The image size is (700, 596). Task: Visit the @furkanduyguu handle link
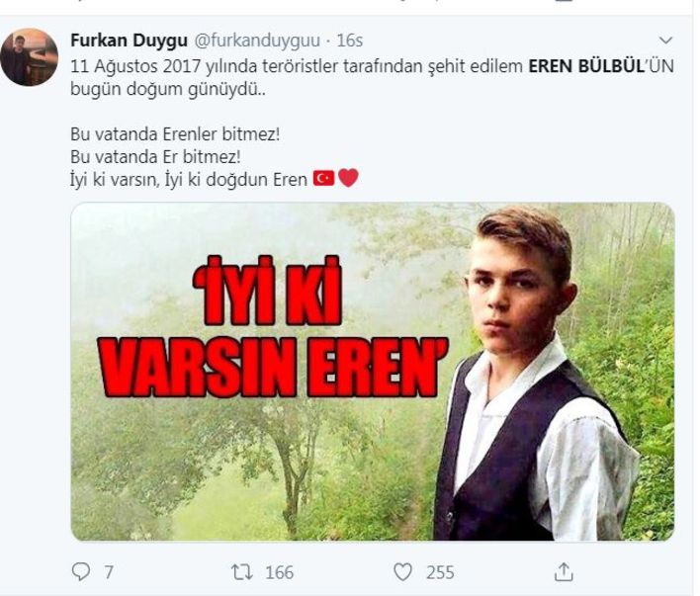tap(257, 41)
